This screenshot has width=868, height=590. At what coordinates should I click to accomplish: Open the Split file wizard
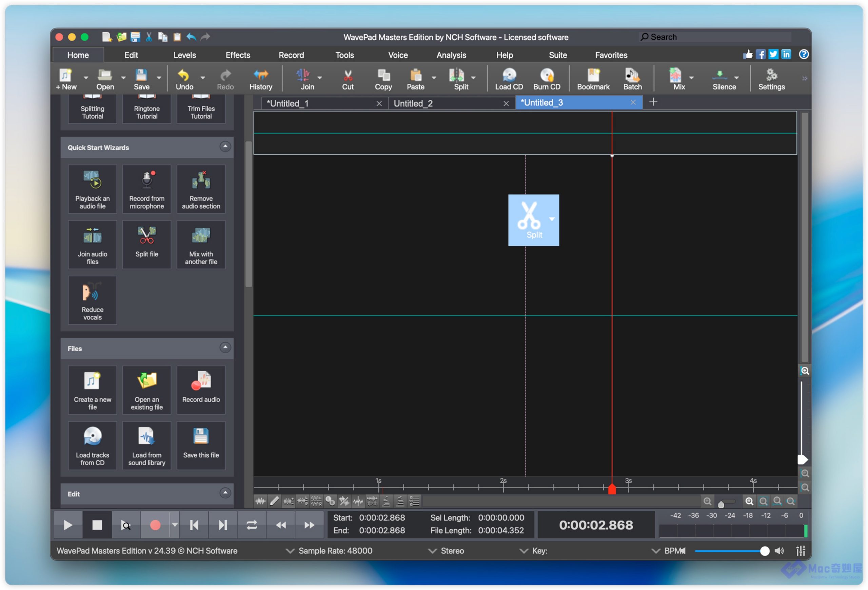[x=147, y=244]
